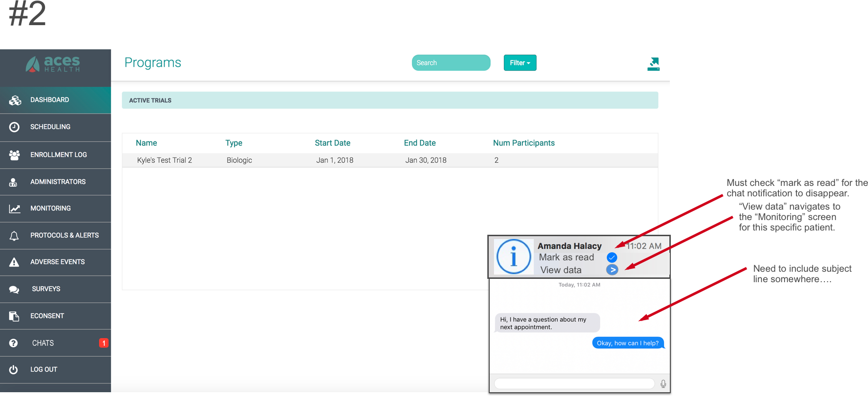Click the Monitoring line chart icon
The image size is (868, 396).
coord(15,209)
